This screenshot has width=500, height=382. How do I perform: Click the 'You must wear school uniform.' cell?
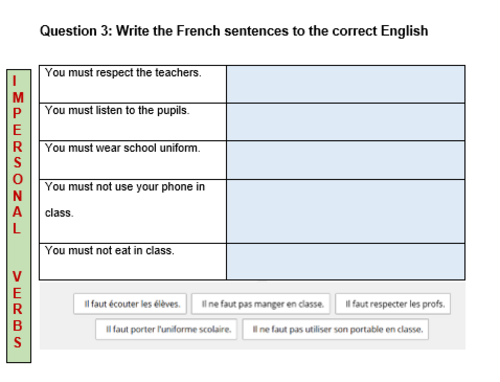133,160
